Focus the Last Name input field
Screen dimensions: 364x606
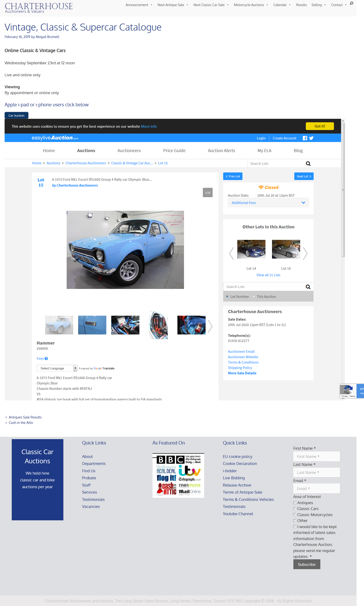click(x=317, y=472)
